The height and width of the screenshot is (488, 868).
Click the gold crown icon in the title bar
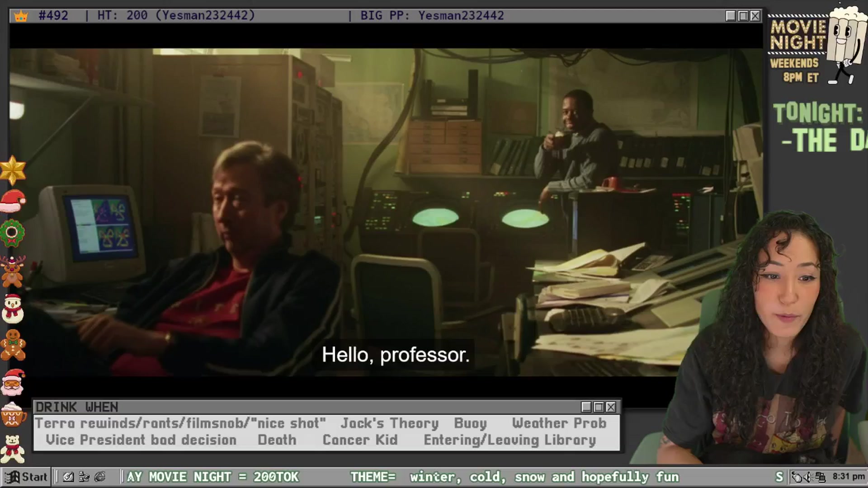[x=21, y=16]
